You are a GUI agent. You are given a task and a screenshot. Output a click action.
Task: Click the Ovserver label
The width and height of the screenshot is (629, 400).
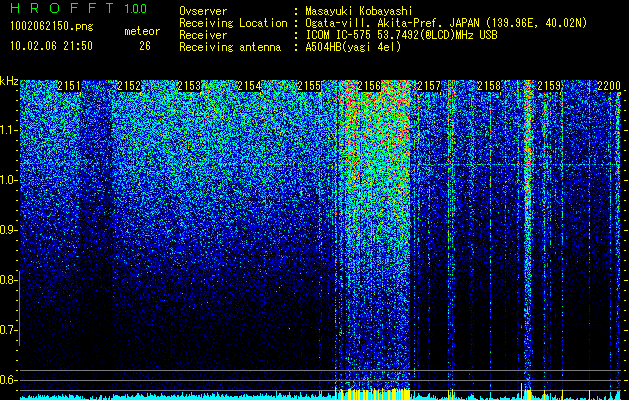[x=203, y=11]
